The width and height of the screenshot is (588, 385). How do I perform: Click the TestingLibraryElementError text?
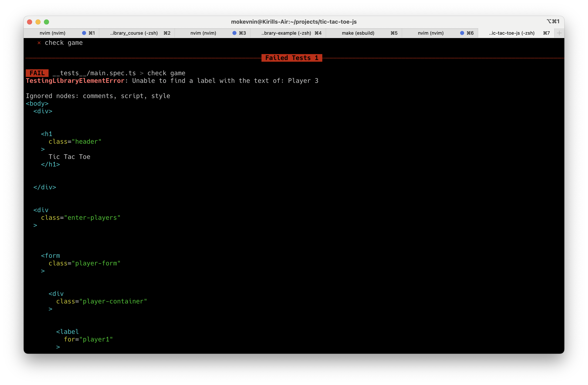(x=75, y=81)
